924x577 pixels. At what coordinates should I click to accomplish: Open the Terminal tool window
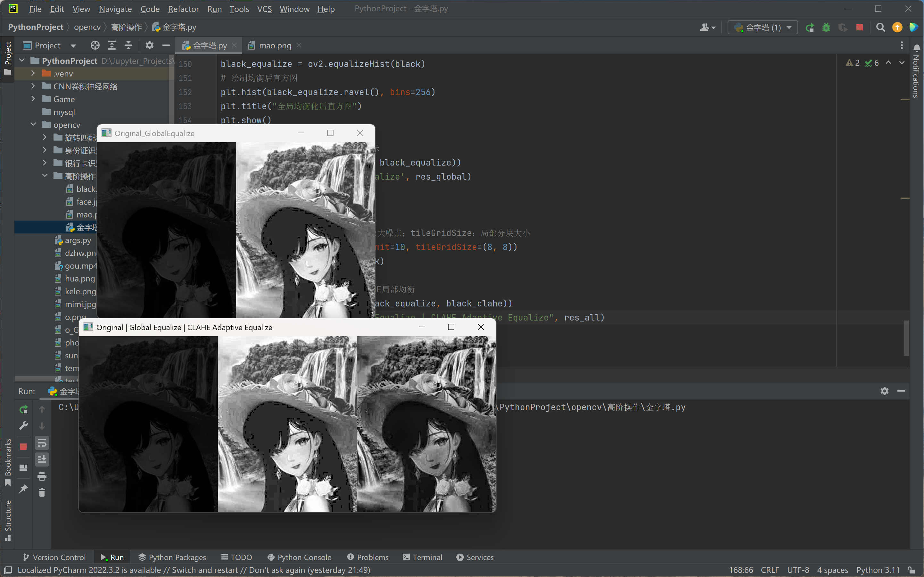423,557
